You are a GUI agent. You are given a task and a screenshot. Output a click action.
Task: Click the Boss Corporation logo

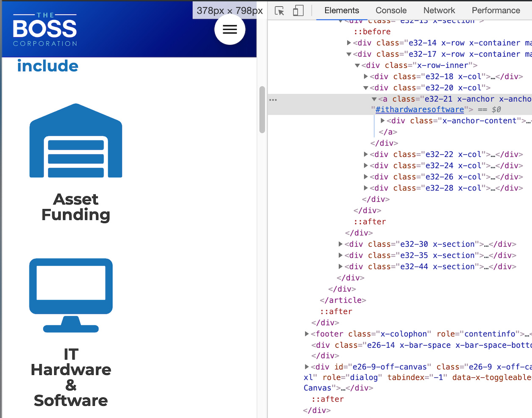(45, 30)
